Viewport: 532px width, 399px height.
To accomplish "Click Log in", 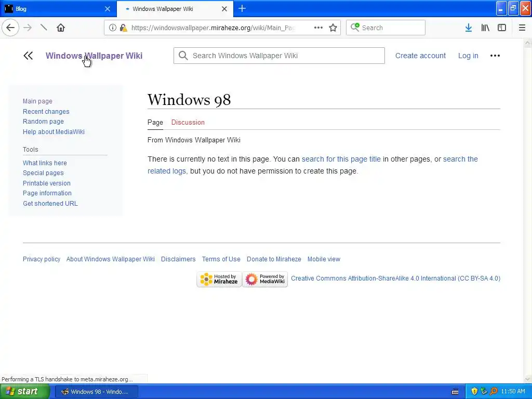I will tap(468, 56).
